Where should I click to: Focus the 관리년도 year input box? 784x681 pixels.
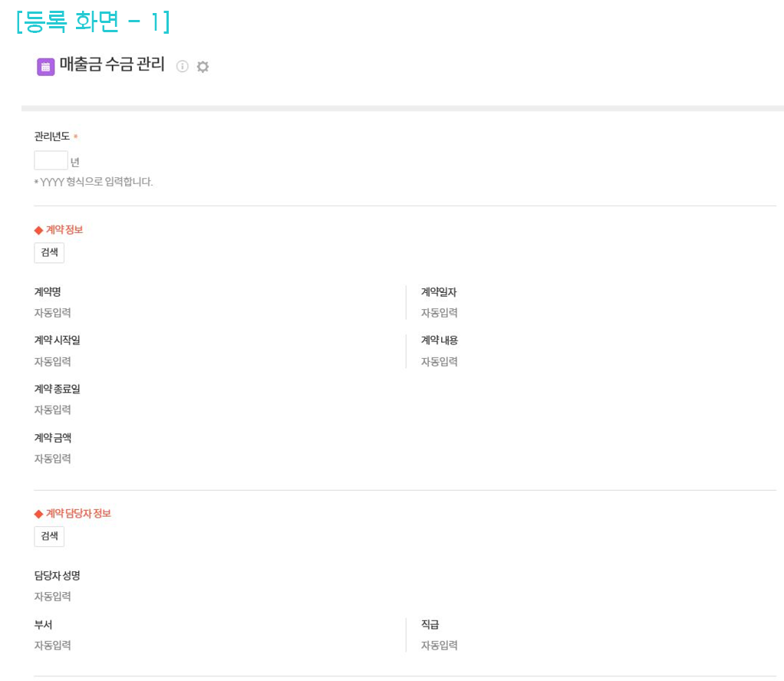[x=51, y=160]
